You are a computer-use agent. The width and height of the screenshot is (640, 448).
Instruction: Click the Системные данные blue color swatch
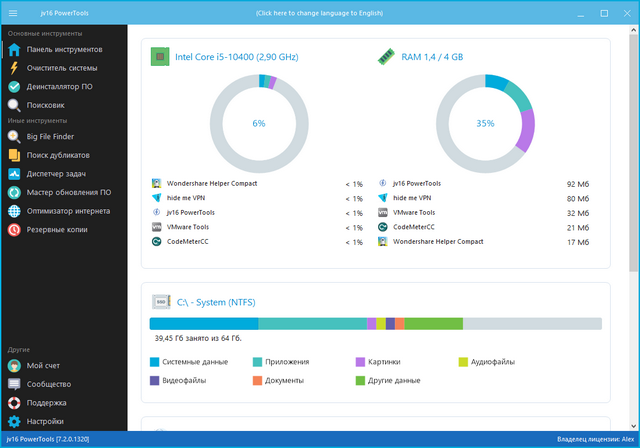coord(155,361)
